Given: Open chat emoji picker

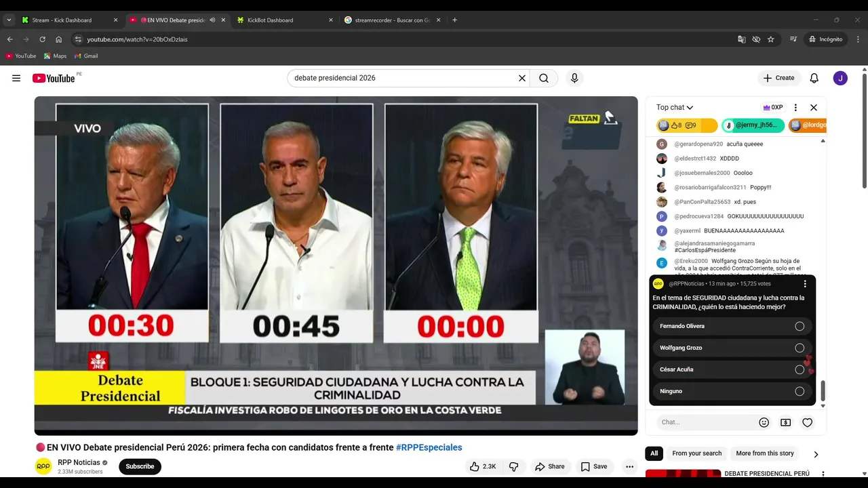Looking at the screenshot, I should point(764,422).
